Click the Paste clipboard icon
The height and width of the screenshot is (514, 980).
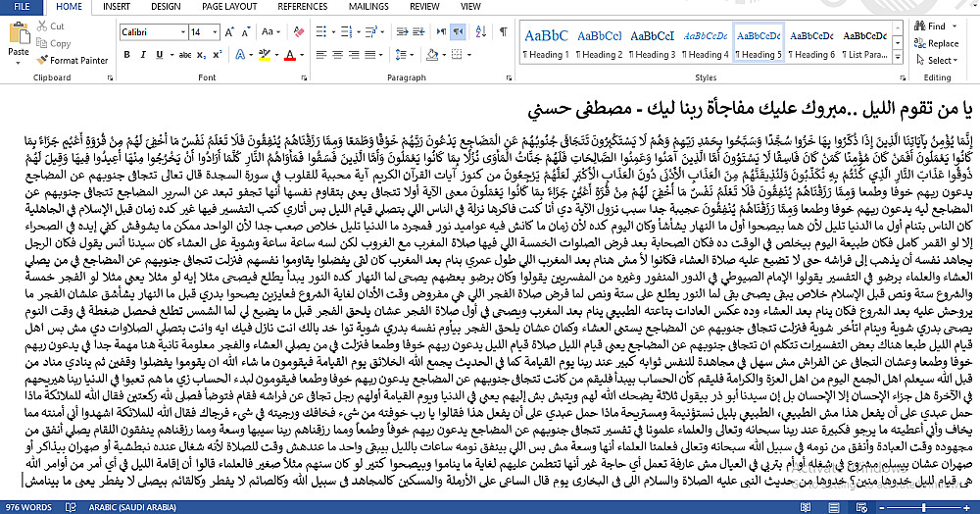[18, 32]
